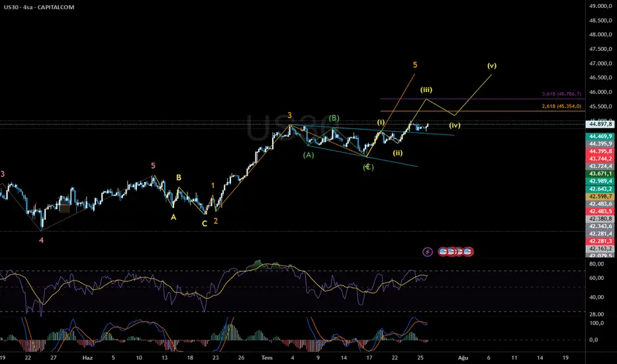Screen dimensions: 617x364
Task: Select the yellow (iv) wave label
Action: point(455,126)
